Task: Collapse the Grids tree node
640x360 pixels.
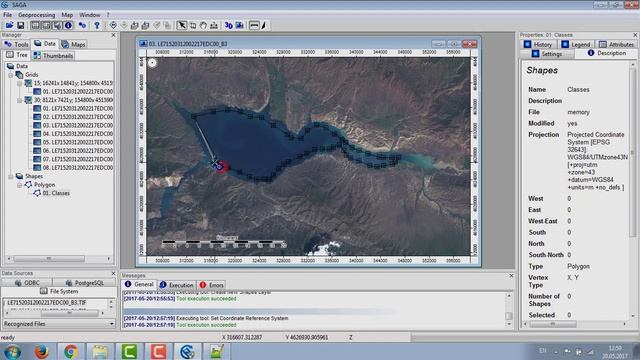Action: click(11, 75)
